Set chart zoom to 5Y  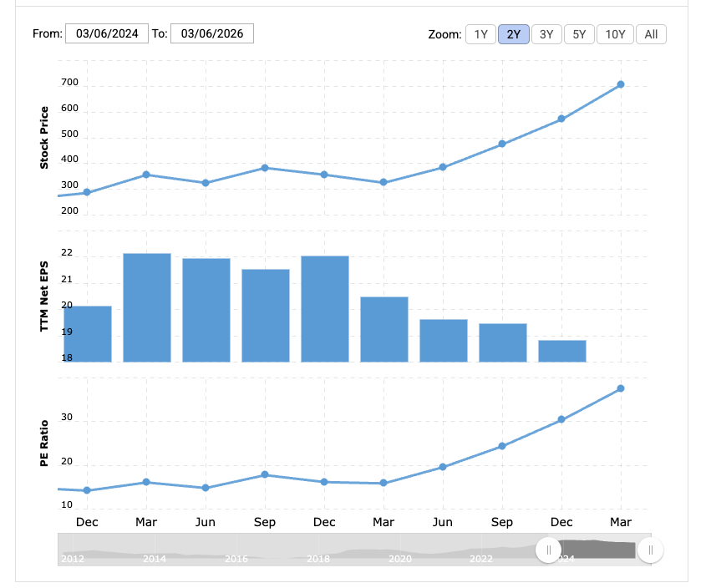click(x=579, y=34)
